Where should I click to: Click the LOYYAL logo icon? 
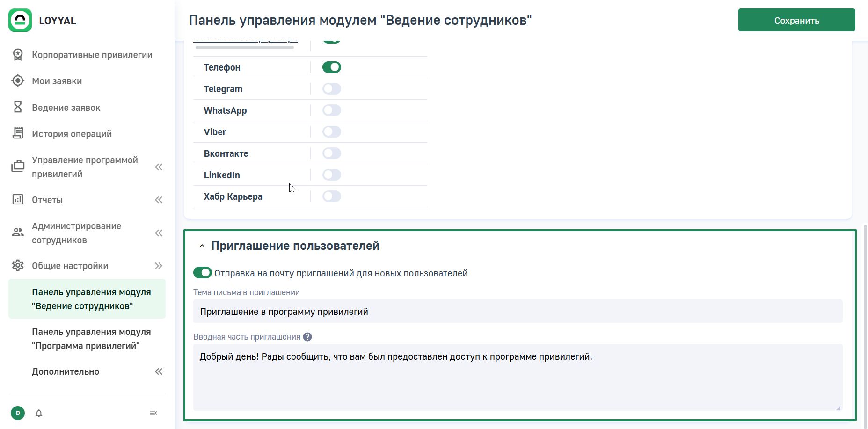(20, 20)
